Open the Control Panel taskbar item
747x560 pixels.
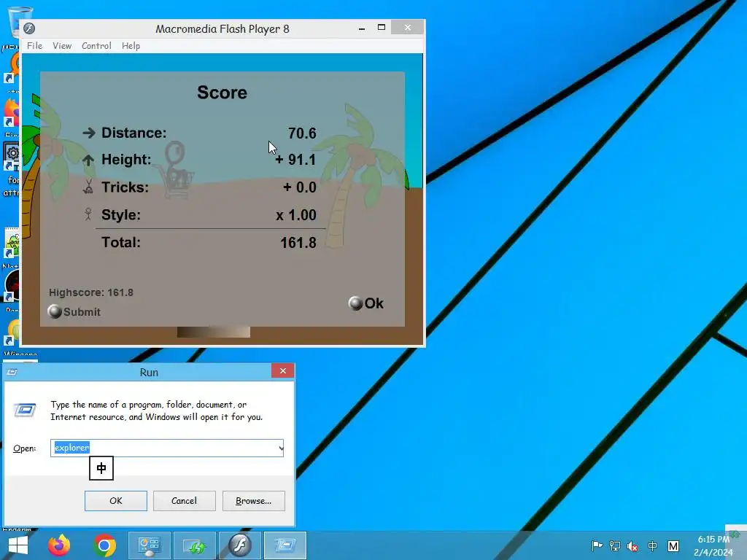pos(149,545)
